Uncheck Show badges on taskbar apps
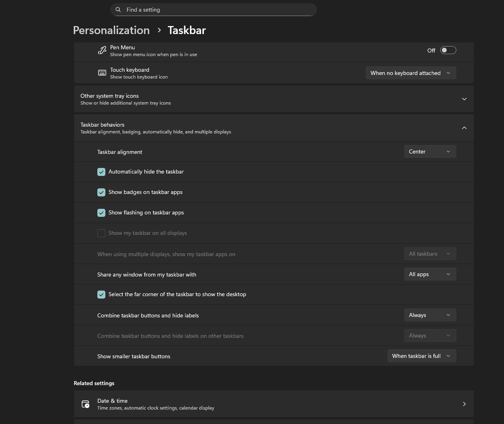This screenshot has width=504, height=424. tap(101, 192)
